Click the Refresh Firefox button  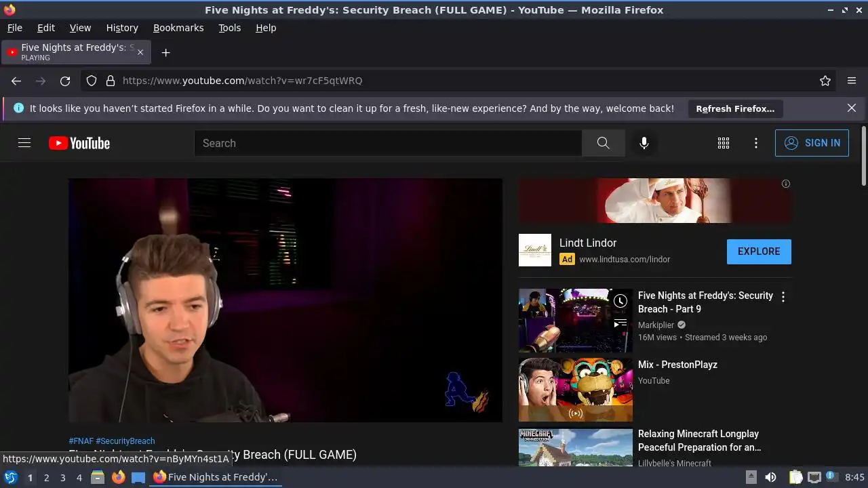tap(735, 108)
